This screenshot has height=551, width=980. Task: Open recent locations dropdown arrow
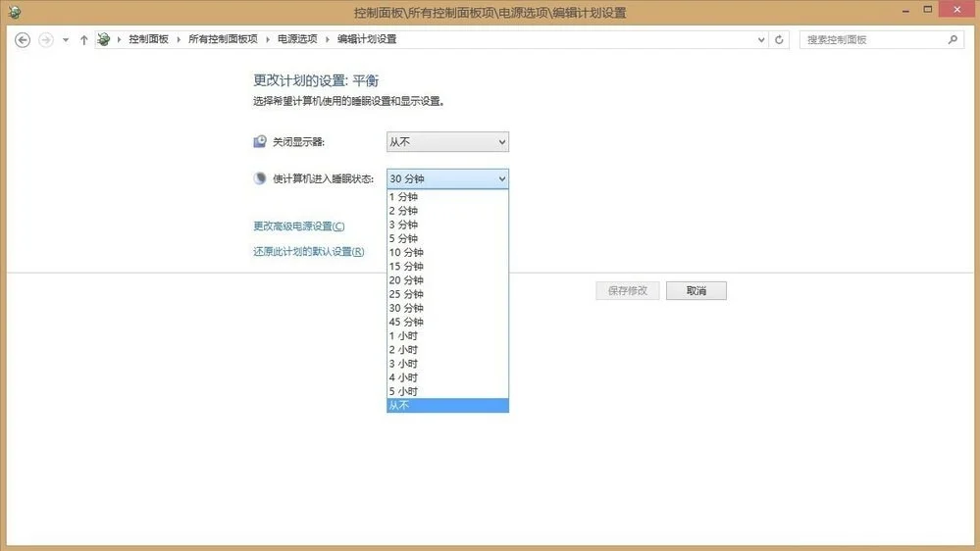point(66,40)
